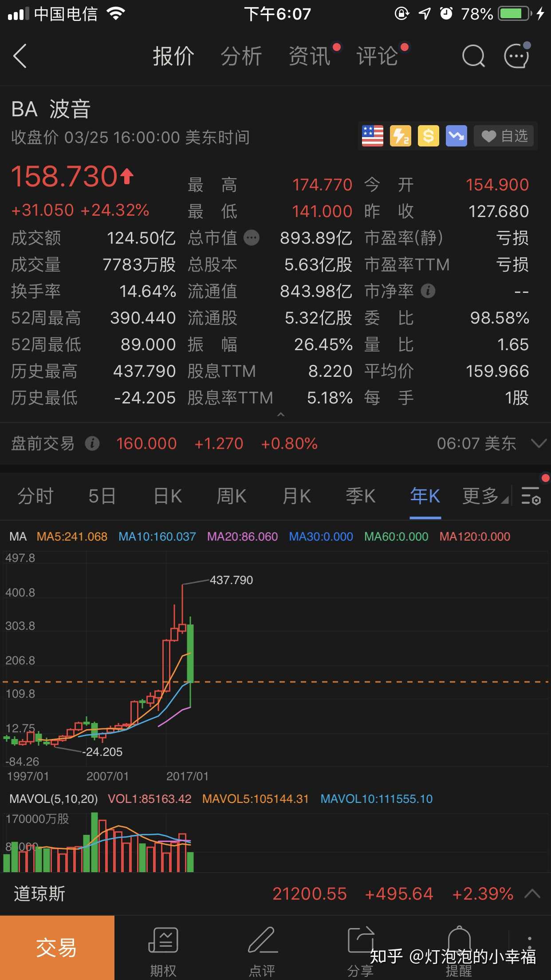Tap the pre-market price 160.000
Viewport: 551px width, 980px height.
click(146, 443)
